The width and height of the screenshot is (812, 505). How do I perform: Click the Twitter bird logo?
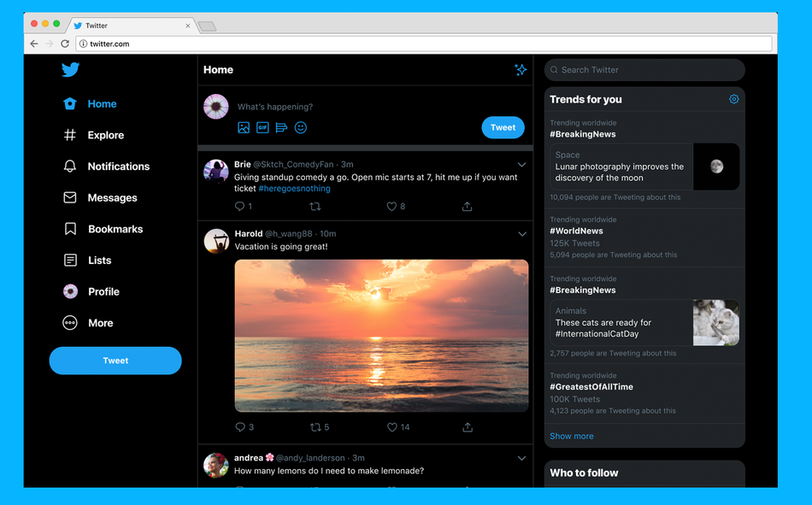[70, 70]
